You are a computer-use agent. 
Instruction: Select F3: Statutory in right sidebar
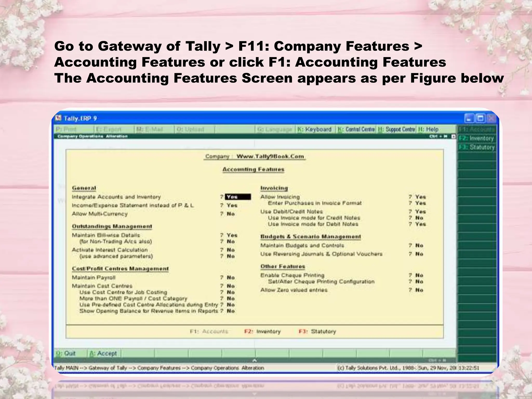pos(477,147)
